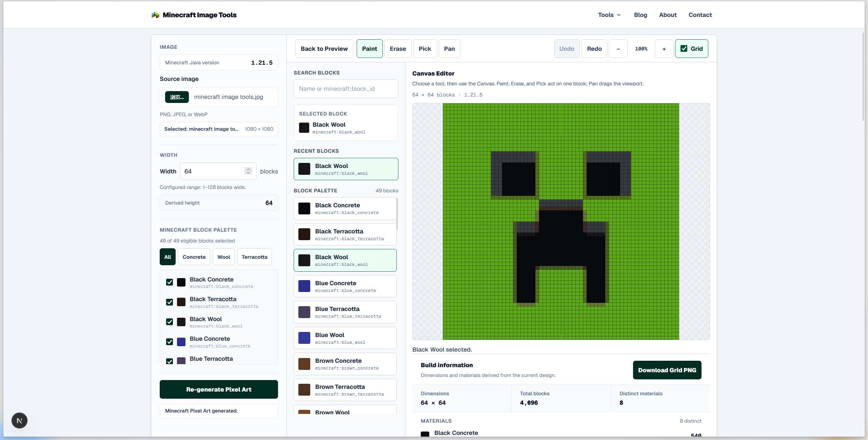
Task: Click the Black Wool swatch in Recent Blocks
Action: [x=304, y=169]
